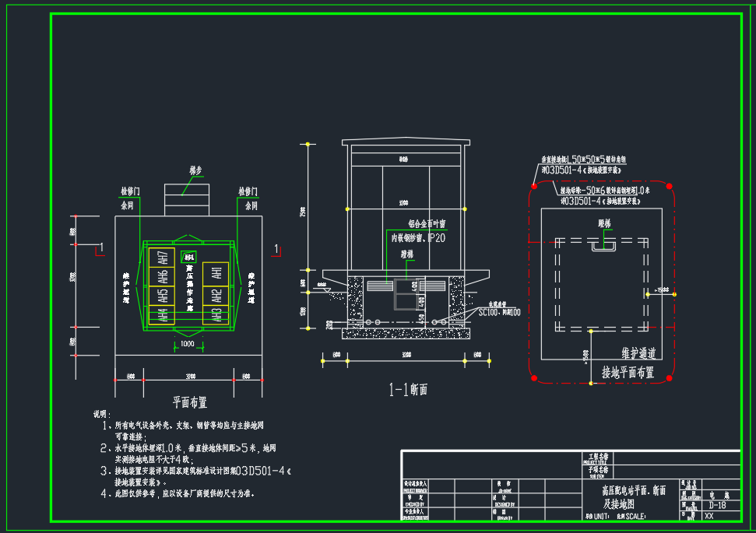Click the AH1 switchgear cabinet block
This screenshot has height=533, width=756.
tap(216, 272)
